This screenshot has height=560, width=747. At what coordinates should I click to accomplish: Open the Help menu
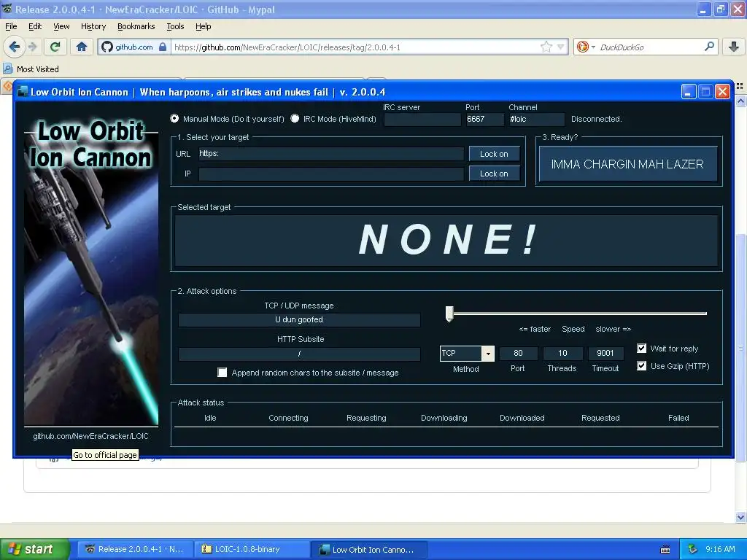(x=203, y=26)
